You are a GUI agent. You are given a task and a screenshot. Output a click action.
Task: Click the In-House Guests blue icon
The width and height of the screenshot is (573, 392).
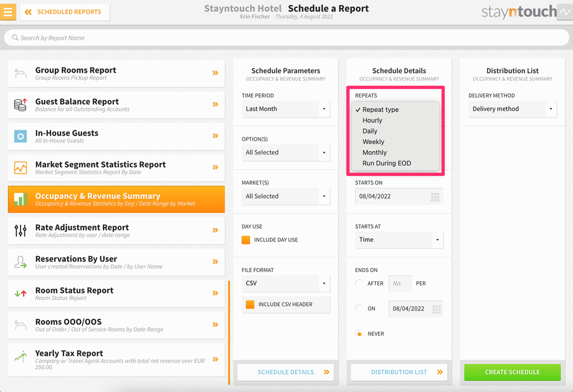21,136
